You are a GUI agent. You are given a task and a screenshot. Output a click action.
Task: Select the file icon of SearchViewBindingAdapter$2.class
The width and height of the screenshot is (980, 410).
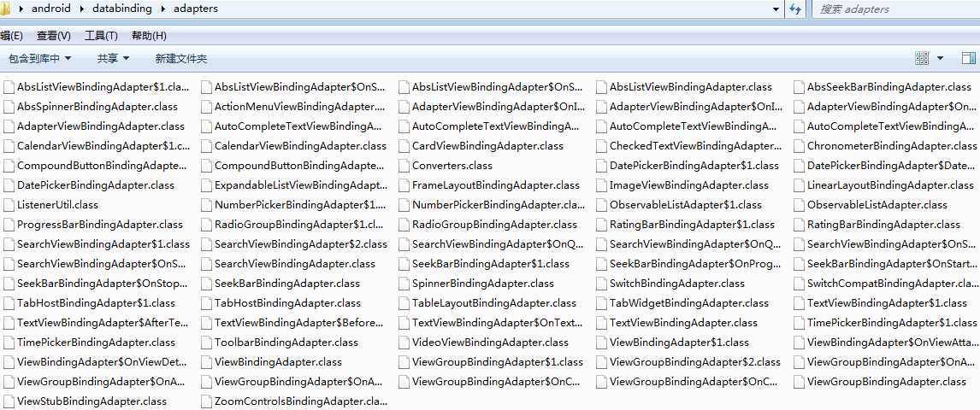(205, 244)
